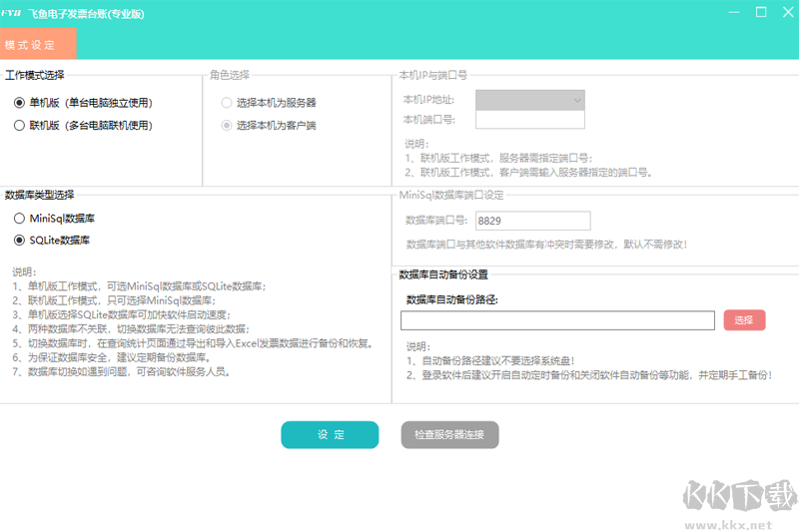Viewport: 799px width, 532px height.
Task: Click the www.kkx.net watermark text
Action: 727,522
